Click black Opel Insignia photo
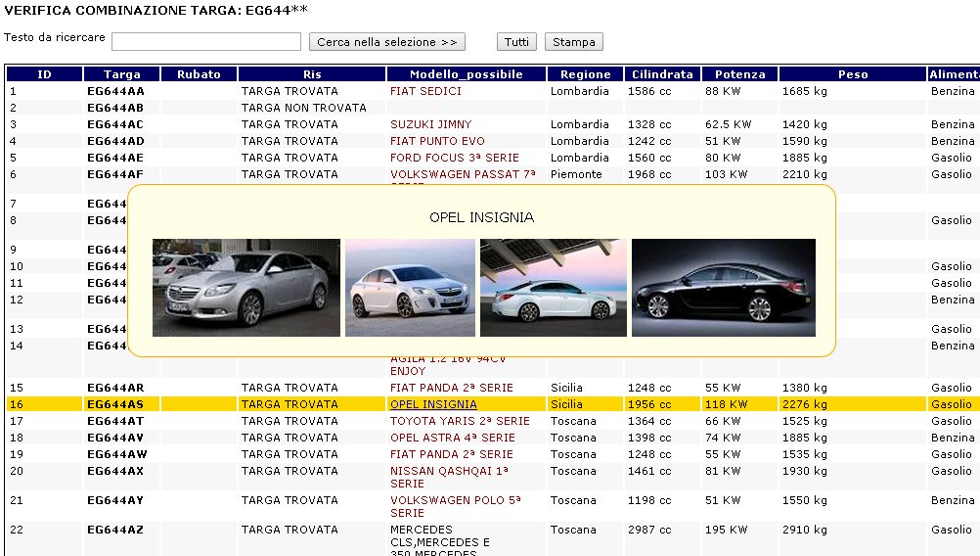 (x=723, y=288)
